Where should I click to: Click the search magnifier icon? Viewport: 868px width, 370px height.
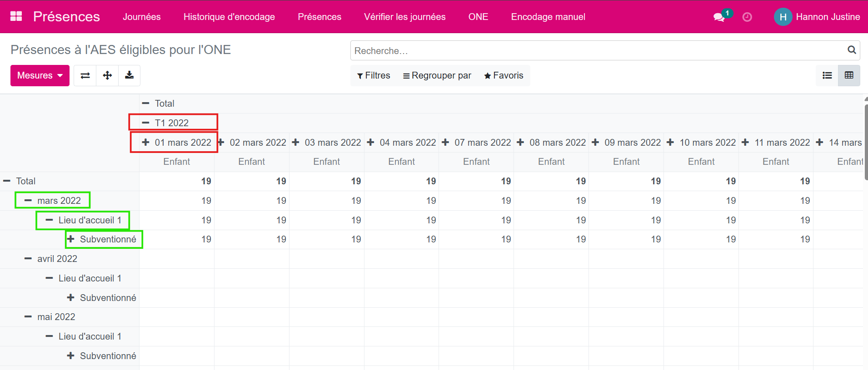coord(852,50)
